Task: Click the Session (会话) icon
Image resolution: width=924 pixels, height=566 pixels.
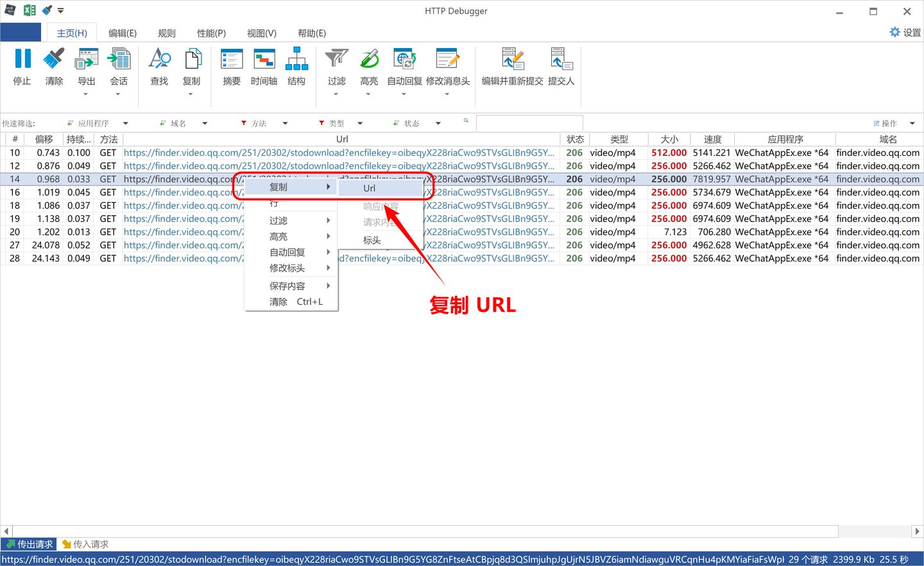Action: point(119,59)
